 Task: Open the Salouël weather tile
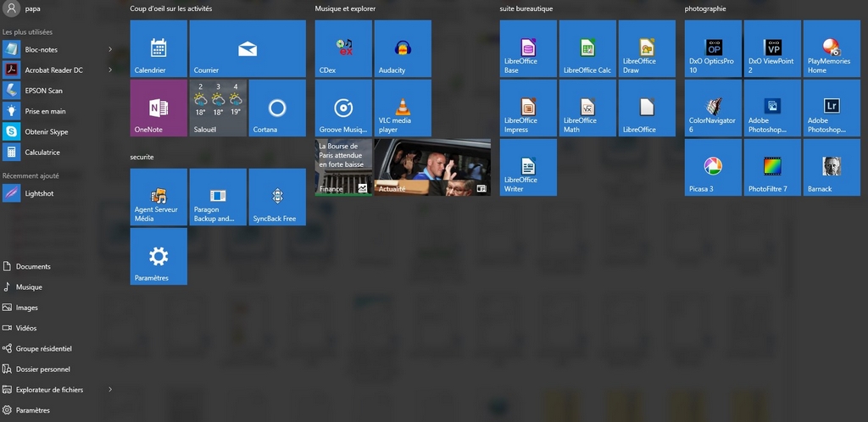[218, 108]
